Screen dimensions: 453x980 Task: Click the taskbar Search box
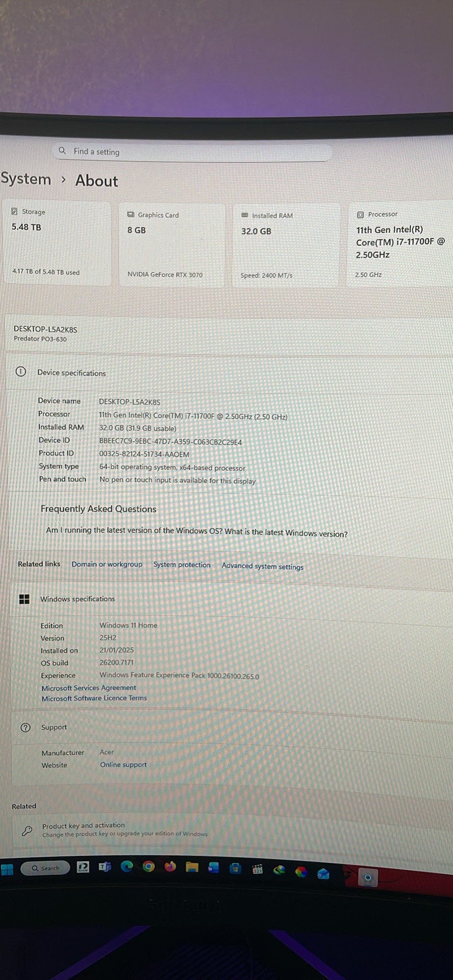[45, 868]
